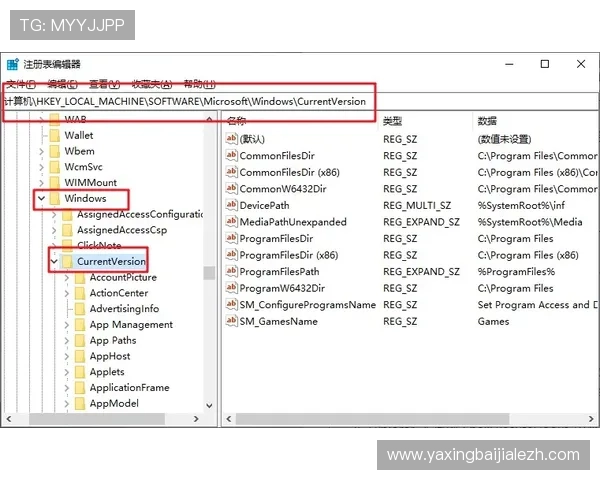Click the (数值未设置) data cell
The image size is (600, 480).
(x=504, y=139)
